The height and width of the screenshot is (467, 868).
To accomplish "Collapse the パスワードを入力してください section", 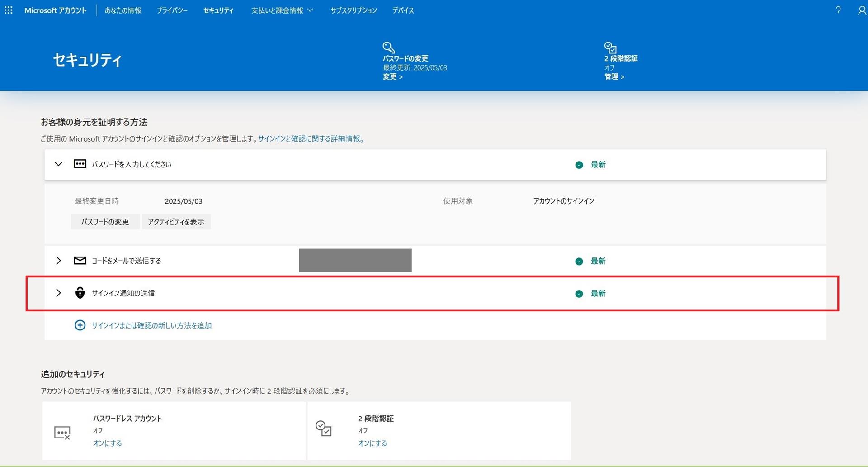I will (58, 164).
